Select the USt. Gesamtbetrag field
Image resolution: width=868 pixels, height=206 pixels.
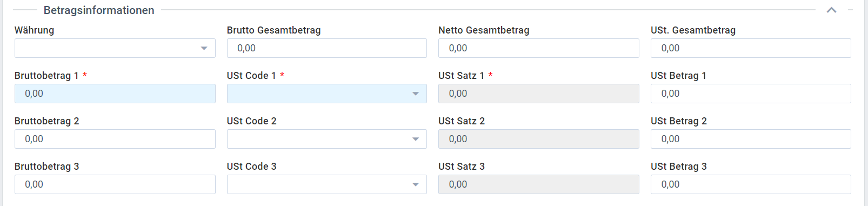751,48
